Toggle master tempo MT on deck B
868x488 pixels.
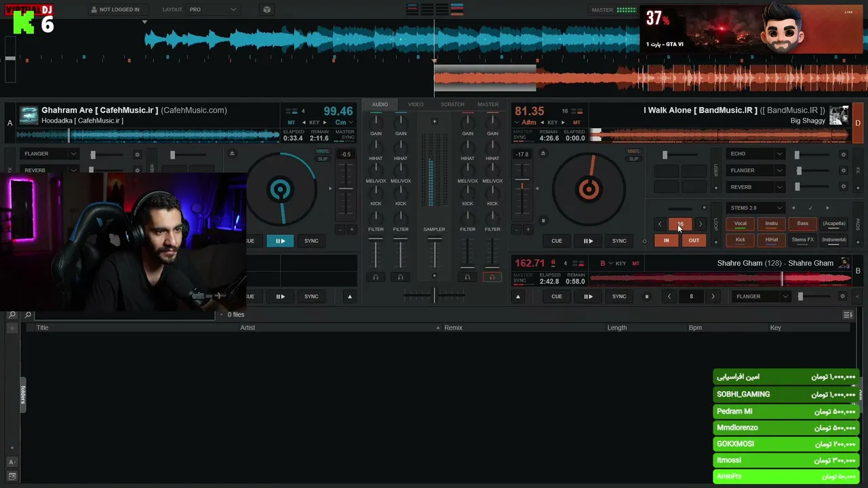[635, 263]
